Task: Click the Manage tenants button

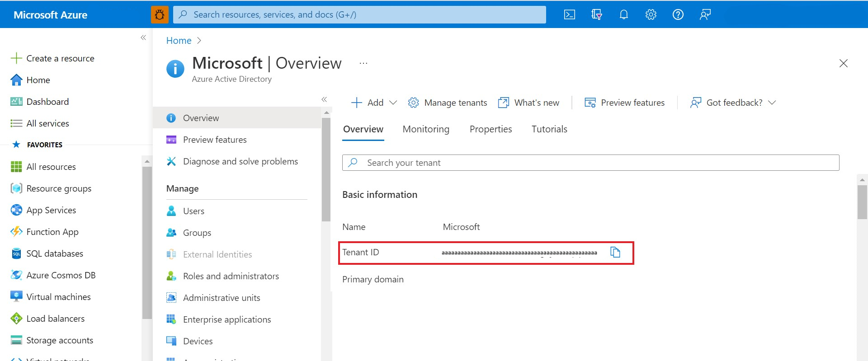Action: click(448, 103)
